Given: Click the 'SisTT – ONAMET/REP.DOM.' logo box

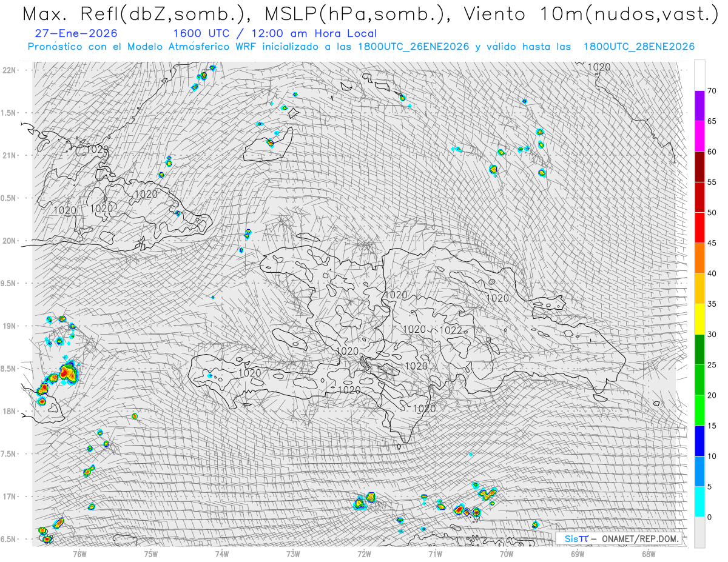Looking at the screenshot, I should click(619, 538).
